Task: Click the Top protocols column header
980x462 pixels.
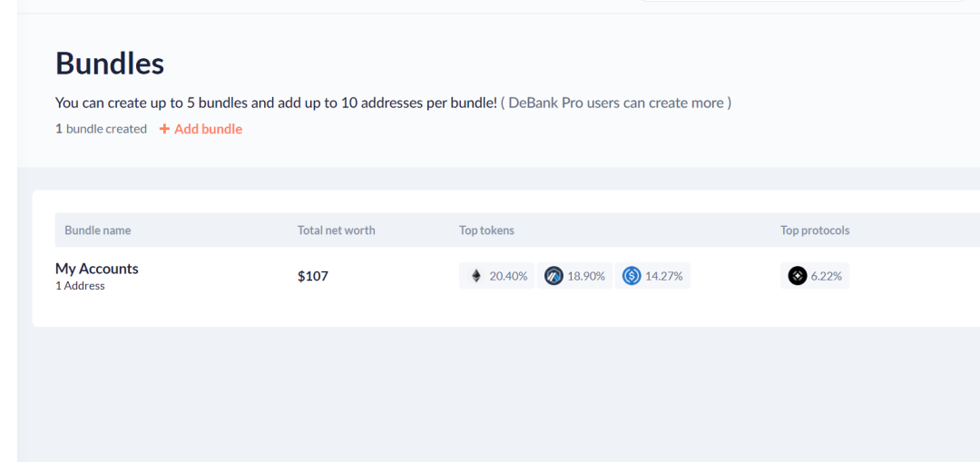Action: pyautogui.click(x=815, y=231)
